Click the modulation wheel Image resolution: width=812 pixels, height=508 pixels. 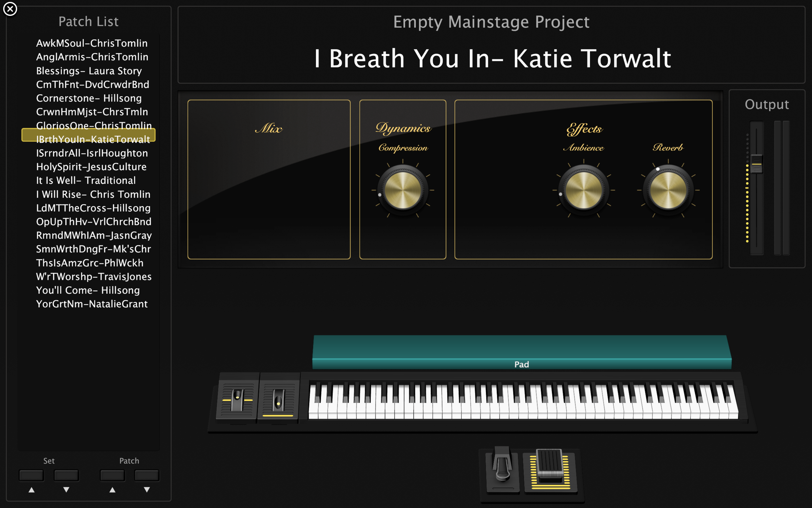278,399
